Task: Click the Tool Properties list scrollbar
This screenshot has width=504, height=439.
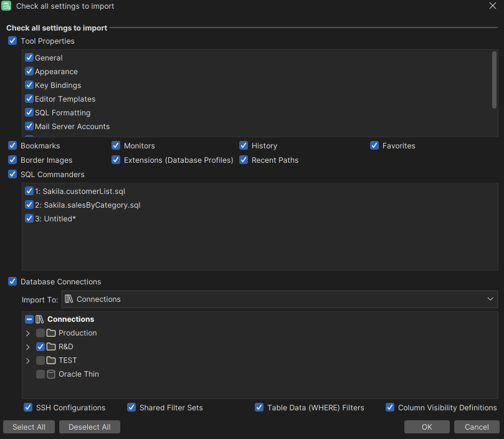Action: (x=494, y=80)
